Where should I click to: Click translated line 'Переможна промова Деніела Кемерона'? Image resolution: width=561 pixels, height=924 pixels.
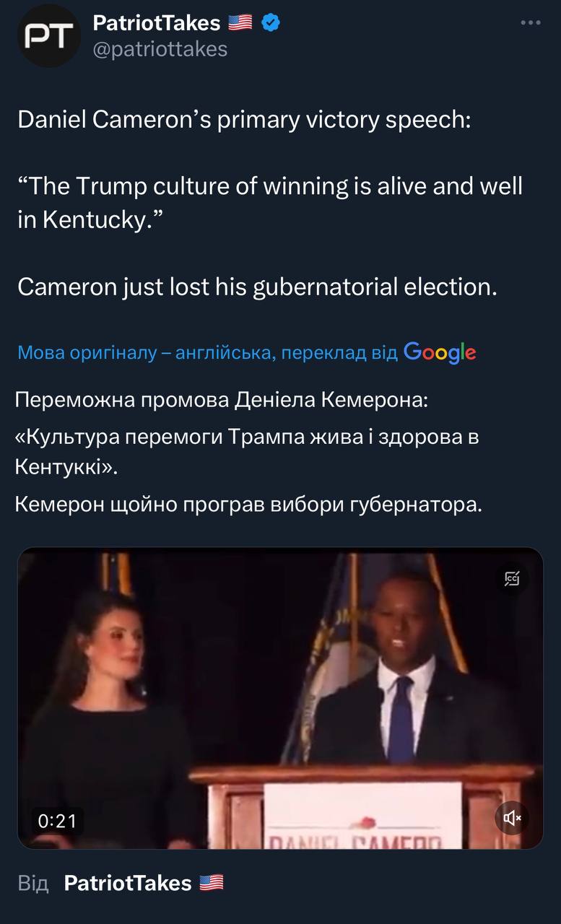coord(222,399)
